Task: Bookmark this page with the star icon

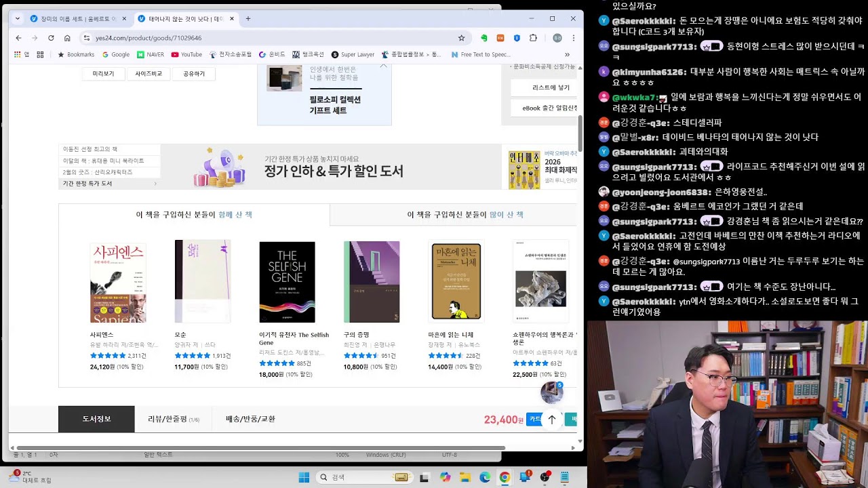Action: pos(462,38)
